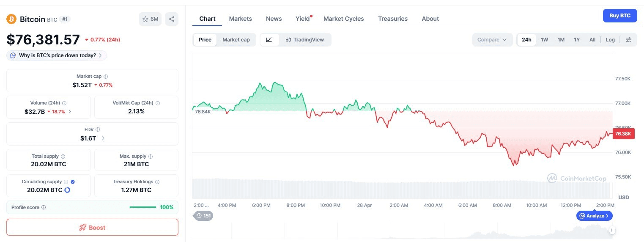Toggle Log scale on the chart

click(x=610, y=40)
